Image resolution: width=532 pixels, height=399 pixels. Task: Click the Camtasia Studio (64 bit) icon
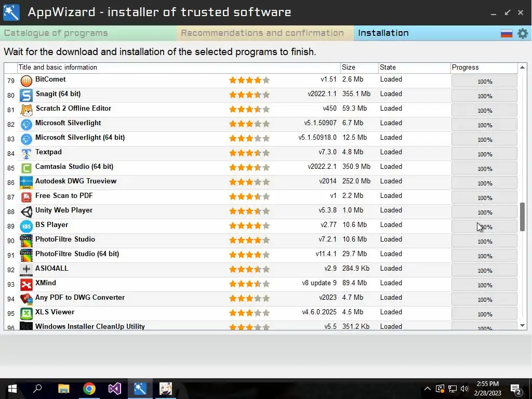tap(26, 168)
